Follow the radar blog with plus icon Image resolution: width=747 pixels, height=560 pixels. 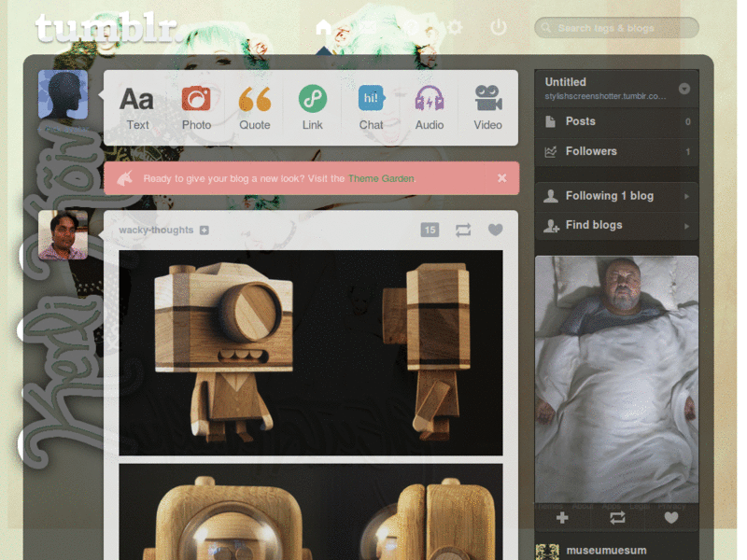[562, 518]
